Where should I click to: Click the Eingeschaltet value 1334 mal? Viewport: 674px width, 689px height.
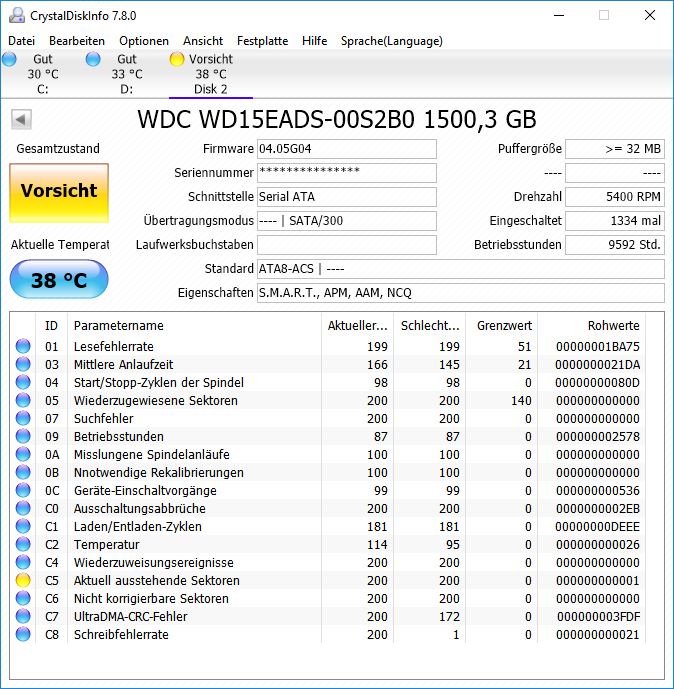coord(615,221)
